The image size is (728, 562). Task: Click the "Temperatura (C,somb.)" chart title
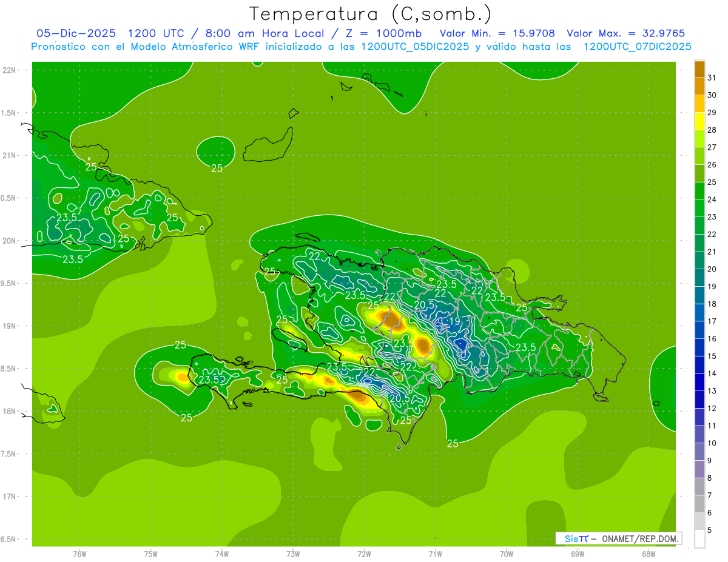370,14
